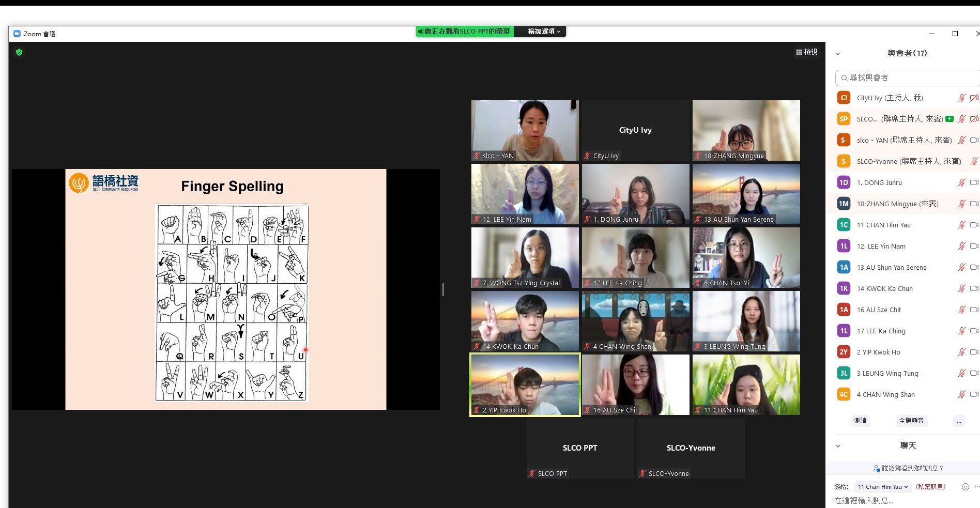Open the participants more options ellipsis button
This screenshot has height=508, width=980.
point(959,421)
